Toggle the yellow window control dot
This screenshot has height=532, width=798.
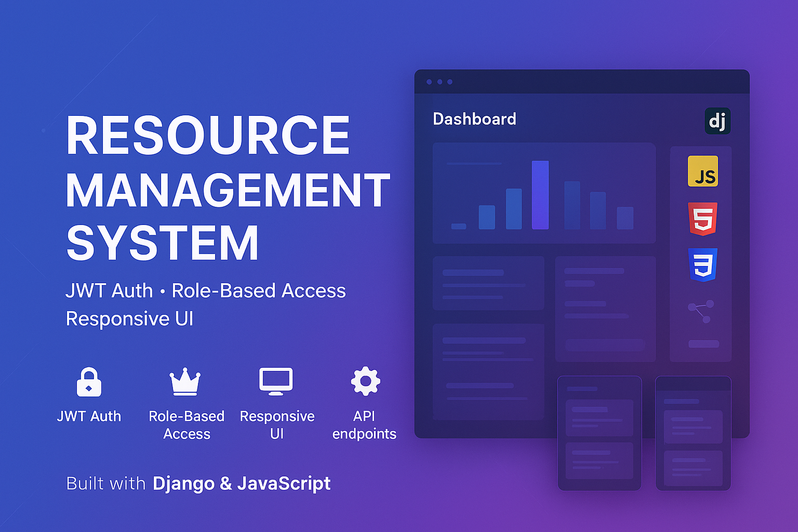click(x=440, y=82)
